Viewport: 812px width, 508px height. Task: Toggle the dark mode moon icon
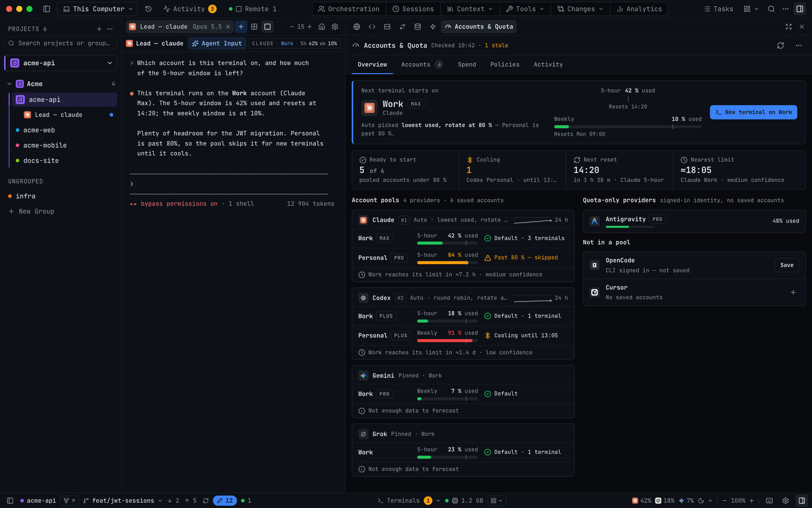pos(701,500)
